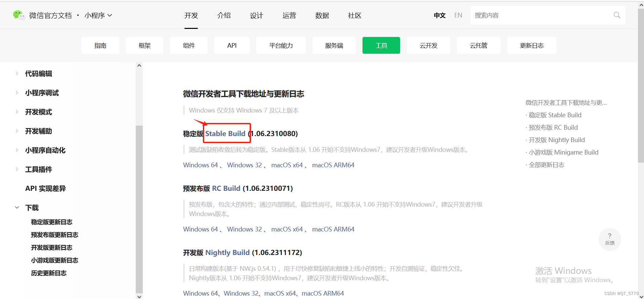Open 稳定版更新日志 in sidebar
644x299 pixels.
52,222
